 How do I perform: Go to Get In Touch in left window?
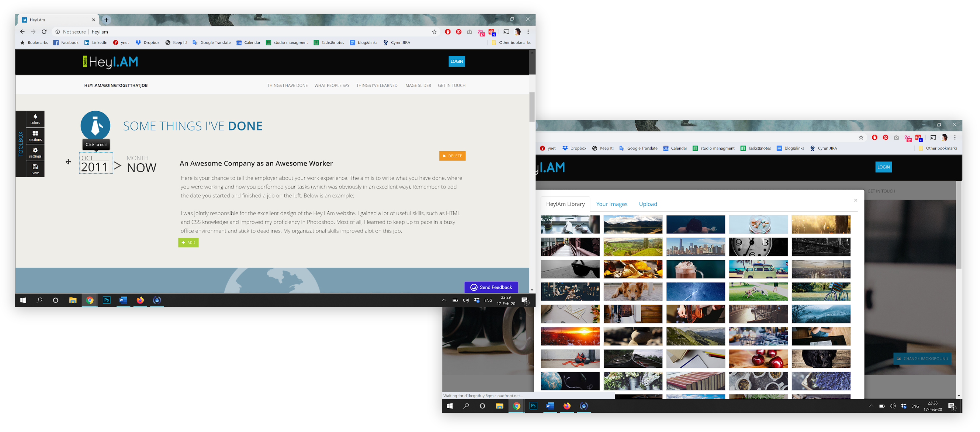(451, 85)
